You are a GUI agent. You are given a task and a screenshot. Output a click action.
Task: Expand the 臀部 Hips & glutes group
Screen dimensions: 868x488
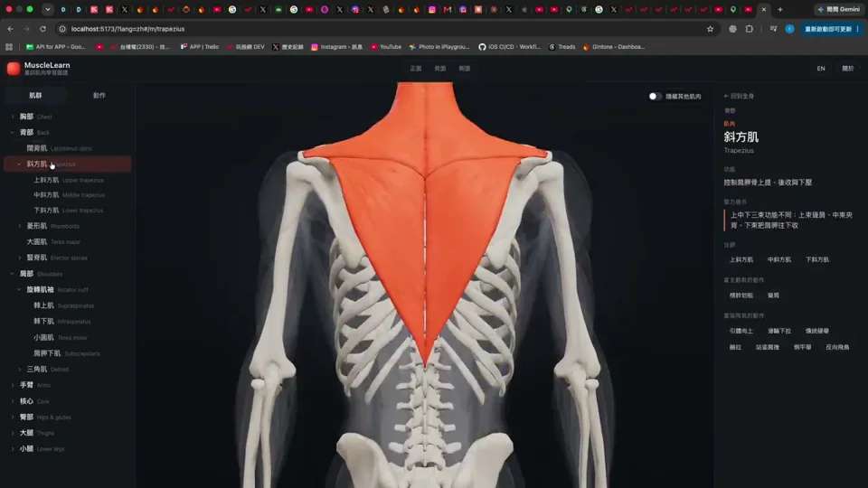13,418
